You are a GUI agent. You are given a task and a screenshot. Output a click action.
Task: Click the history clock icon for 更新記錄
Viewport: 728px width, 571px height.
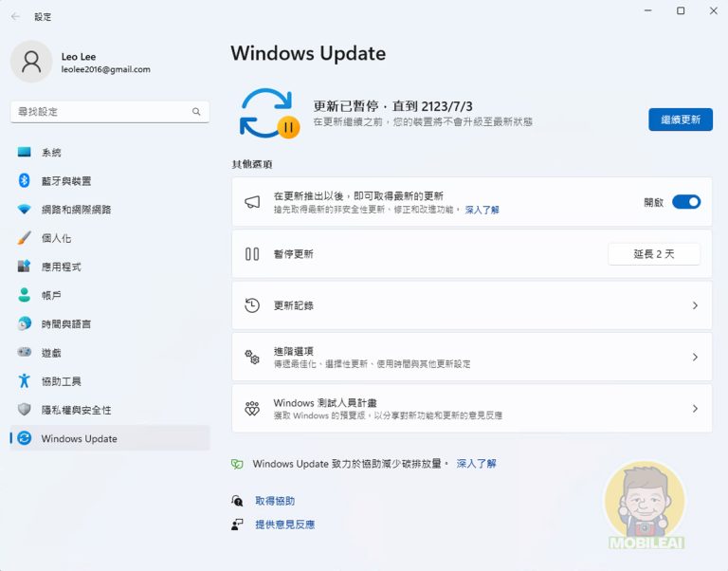(x=252, y=305)
